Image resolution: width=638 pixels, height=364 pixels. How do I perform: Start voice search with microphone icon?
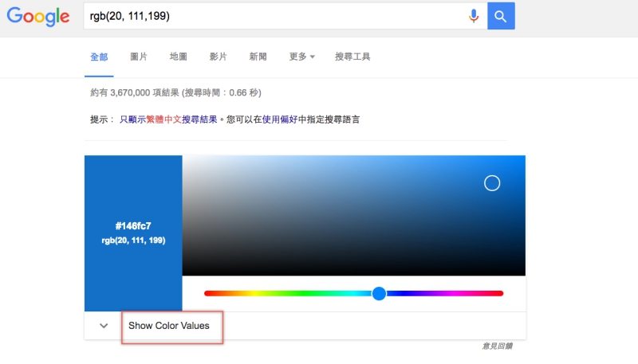coord(474,16)
